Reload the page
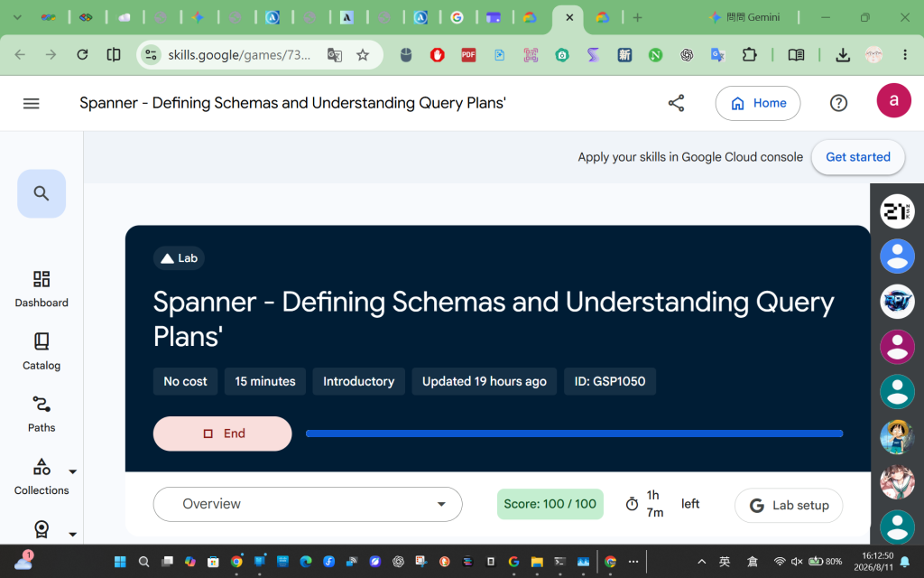The height and width of the screenshot is (578, 924). 82,55
